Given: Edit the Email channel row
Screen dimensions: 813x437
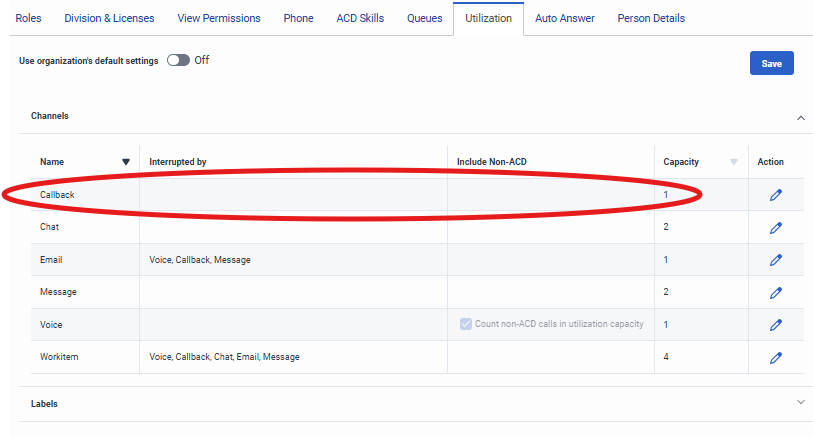Looking at the screenshot, I should pos(776,260).
